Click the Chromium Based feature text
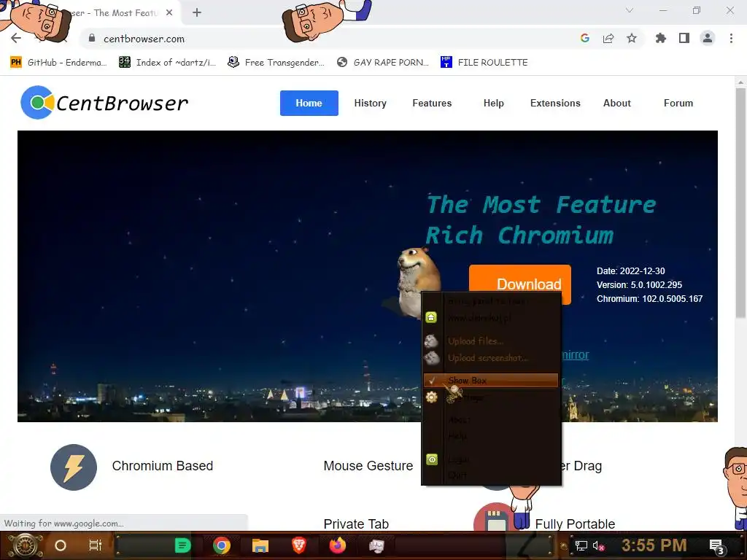This screenshot has width=747, height=560. [163, 466]
